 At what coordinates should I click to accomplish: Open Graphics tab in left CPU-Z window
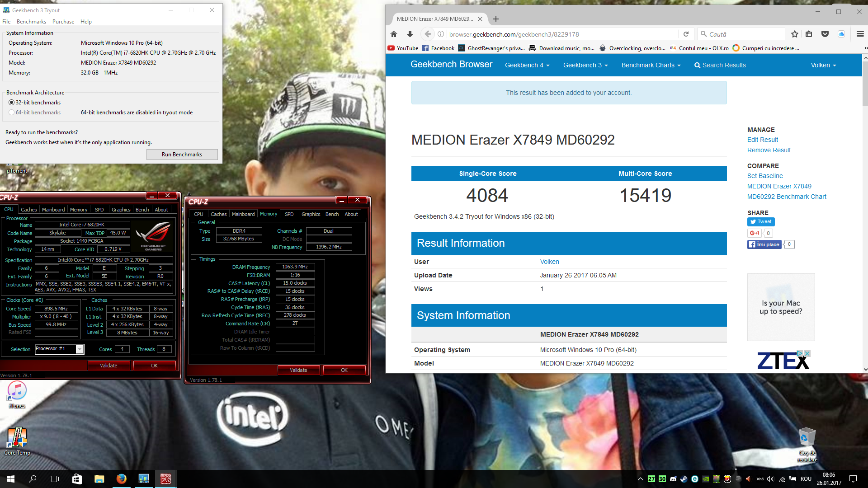point(121,210)
